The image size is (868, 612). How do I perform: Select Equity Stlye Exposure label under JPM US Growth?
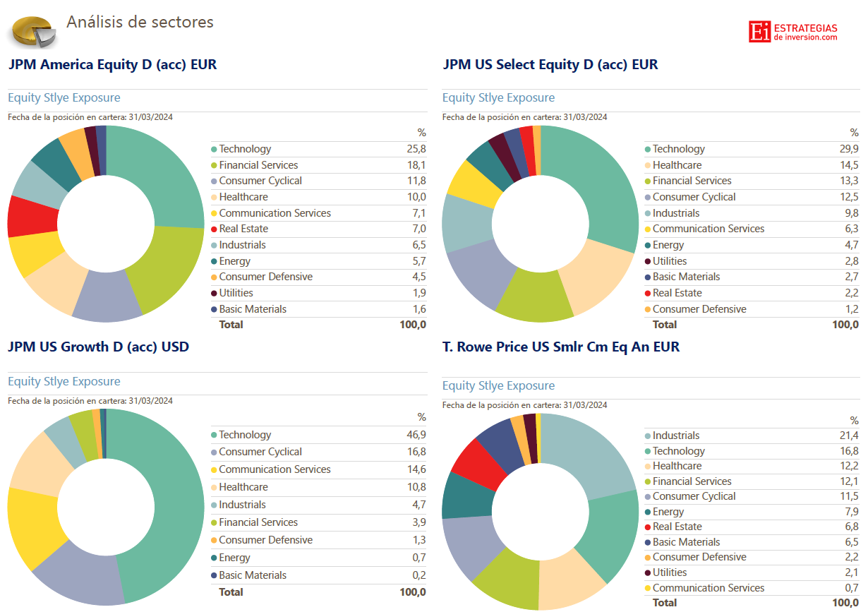[x=64, y=382]
